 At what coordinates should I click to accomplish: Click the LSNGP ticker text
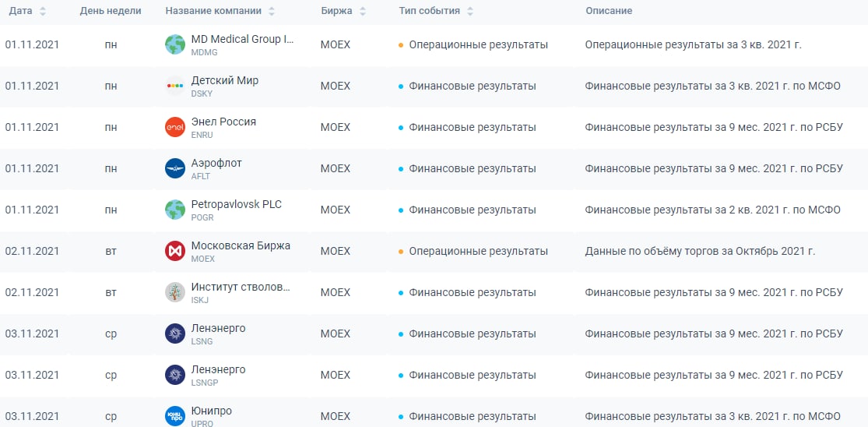click(204, 382)
